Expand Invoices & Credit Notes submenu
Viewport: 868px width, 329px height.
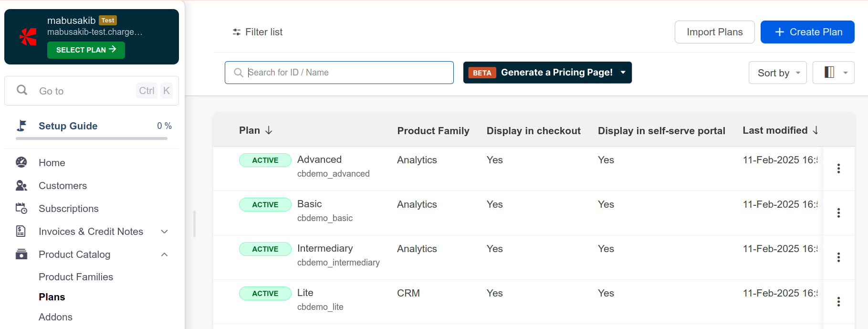[165, 232]
